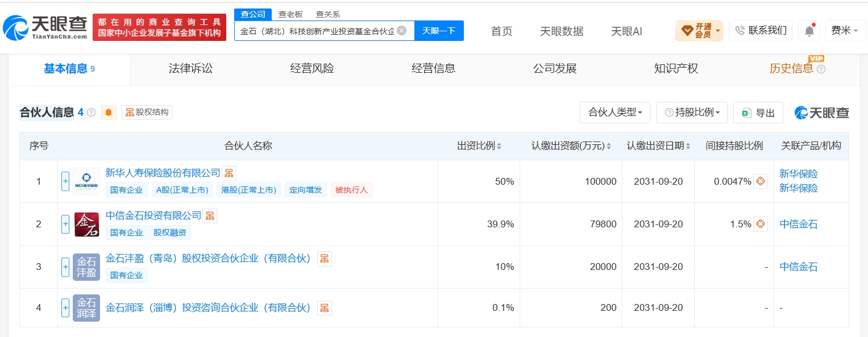The height and width of the screenshot is (337, 868).
Task: Open the notification bell in the header
Action: [x=809, y=31]
